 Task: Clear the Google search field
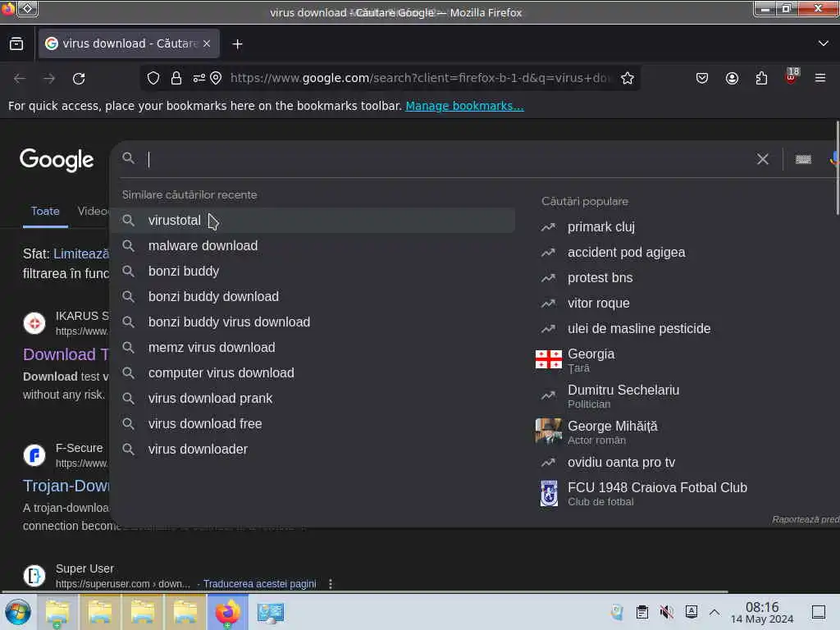pos(762,159)
